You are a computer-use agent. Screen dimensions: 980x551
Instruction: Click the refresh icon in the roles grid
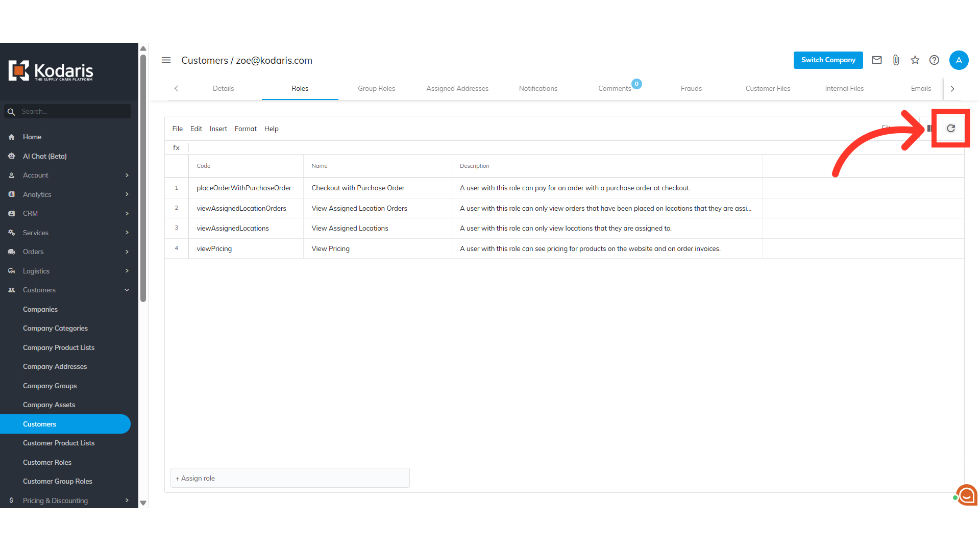pyautogui.click(x=950, y=129)
